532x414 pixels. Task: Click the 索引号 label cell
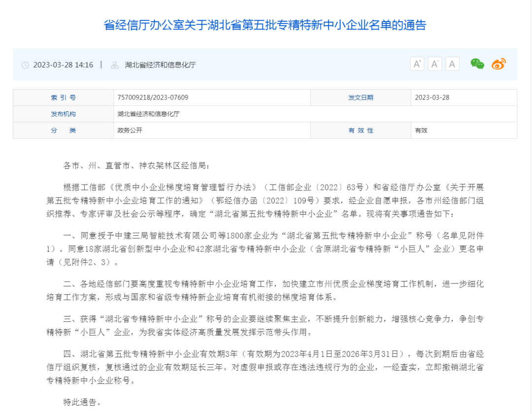63,97
